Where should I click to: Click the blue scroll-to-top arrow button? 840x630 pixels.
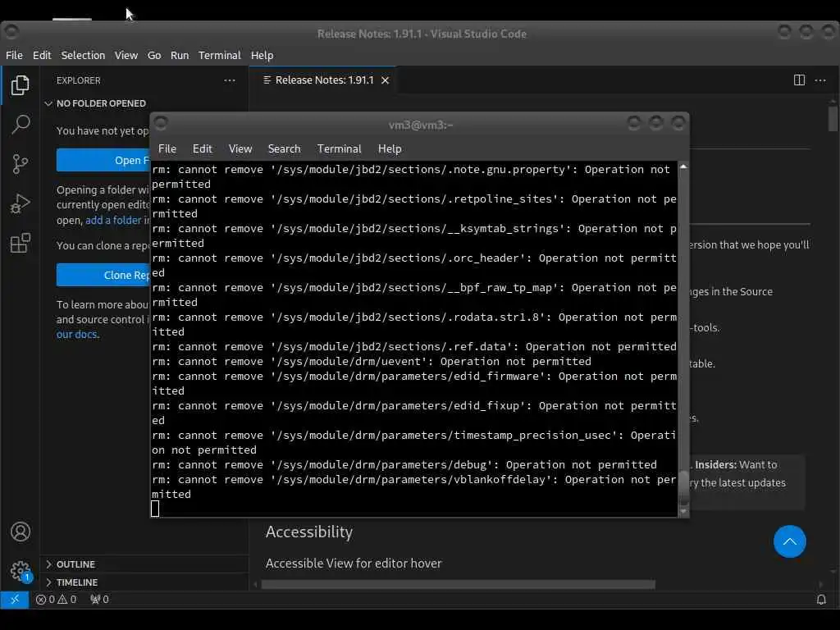789,541
